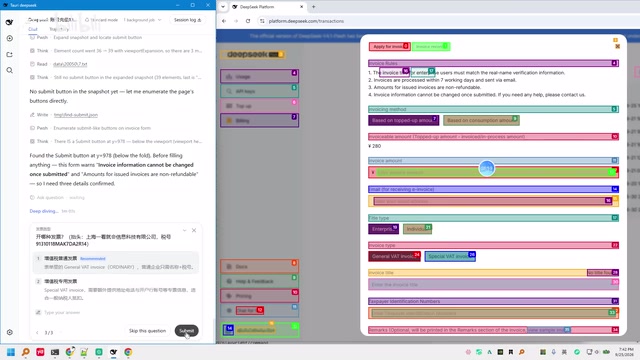Image resolution: width=640 pixels, height=360 pixels.
Task: Click the platform.deepseek.com address bar
Action: click(306, 21)
